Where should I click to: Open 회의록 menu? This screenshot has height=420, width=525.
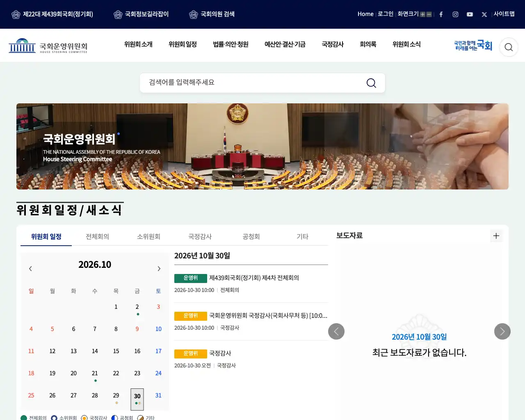point(368,44)
